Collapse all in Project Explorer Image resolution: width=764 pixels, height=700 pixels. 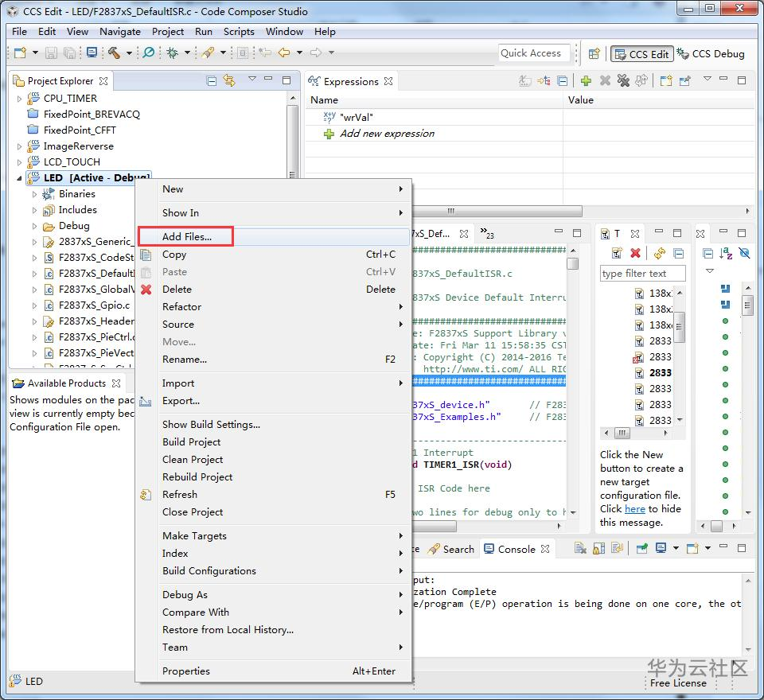(212, 81)
